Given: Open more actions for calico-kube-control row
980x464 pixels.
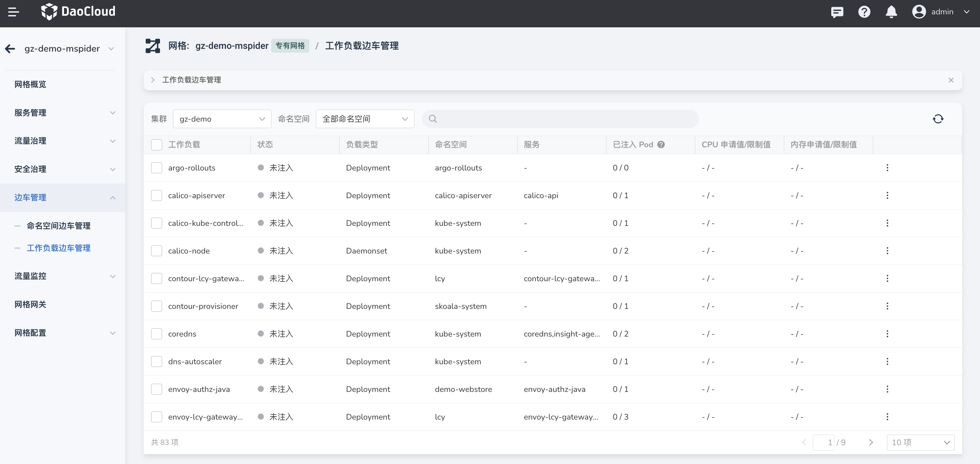Looking at the screenshot, I should point(887,223).
